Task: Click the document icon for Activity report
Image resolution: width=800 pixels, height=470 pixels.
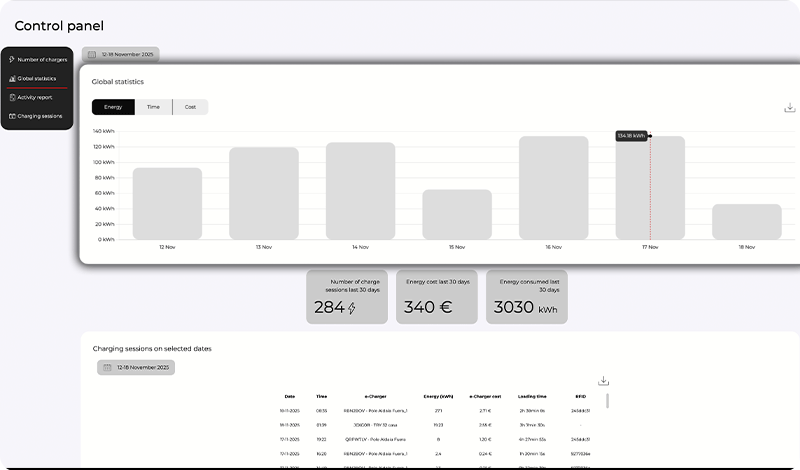Action: click(12, 97)
